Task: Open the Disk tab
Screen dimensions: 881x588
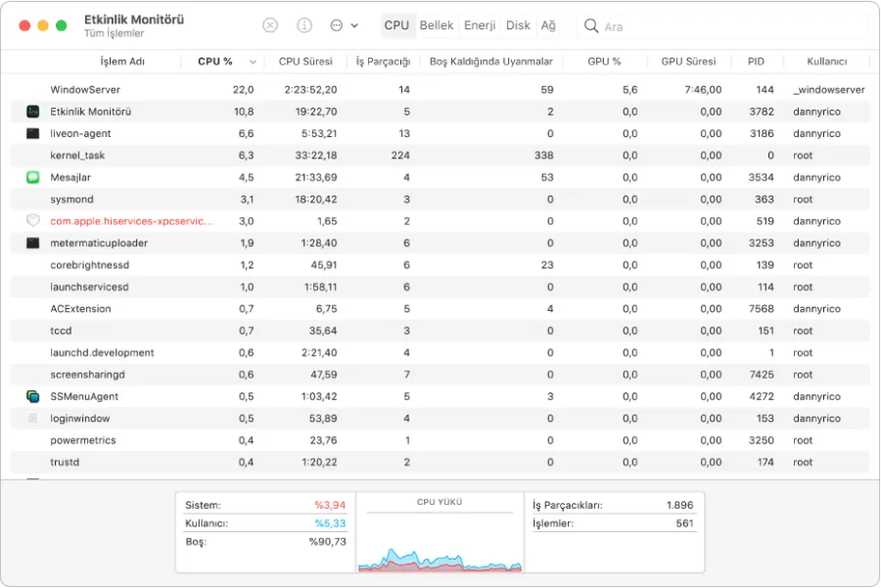Action: pos(518,25)
